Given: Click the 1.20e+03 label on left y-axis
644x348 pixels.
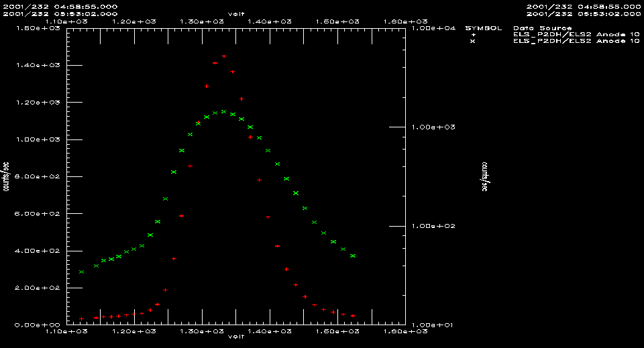Looking at the screenshot, I should click(38, 103).
